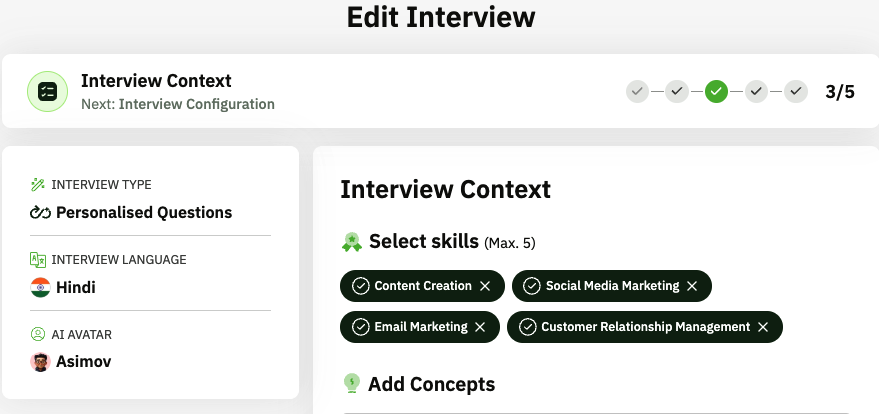Go to the first progress step

coord(637,92)
